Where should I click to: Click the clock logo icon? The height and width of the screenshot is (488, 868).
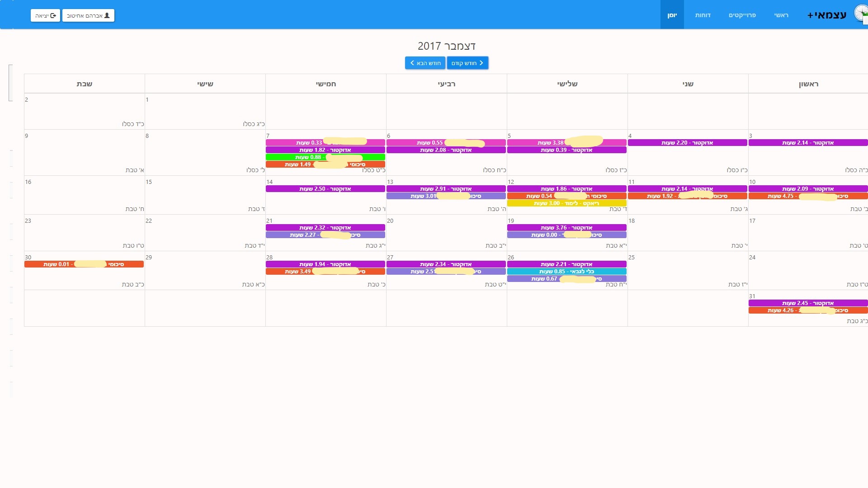[x=861, y=14]
